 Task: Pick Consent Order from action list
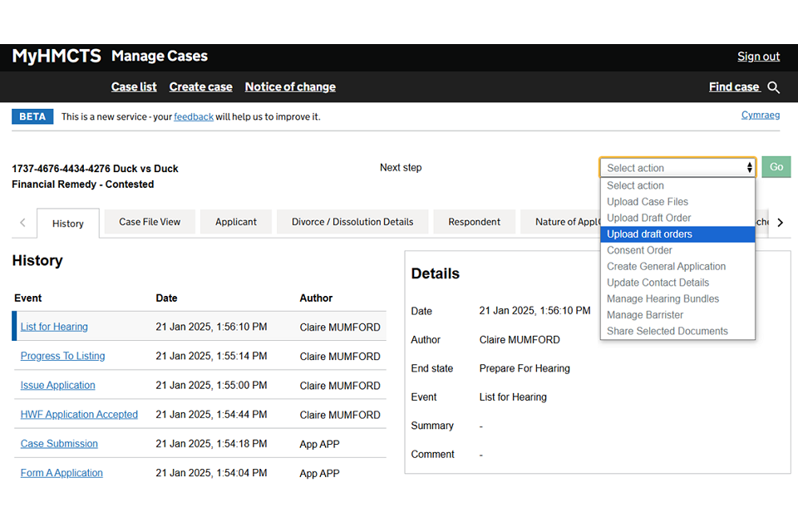tap(639, 250)
